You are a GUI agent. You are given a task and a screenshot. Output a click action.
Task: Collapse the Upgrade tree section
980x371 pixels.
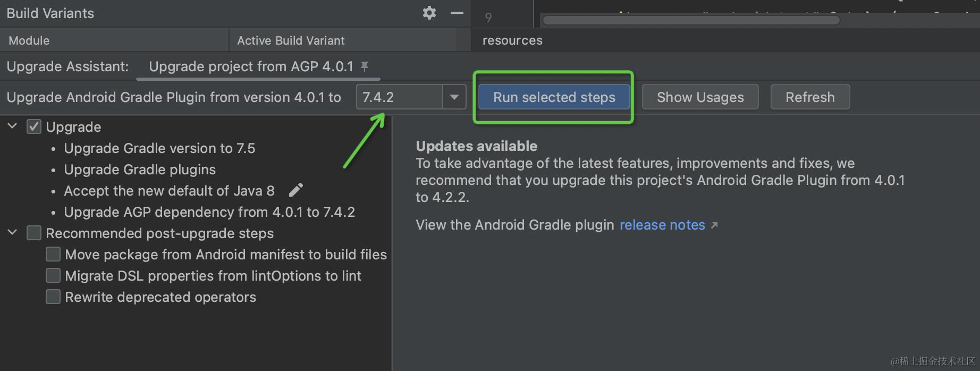(x=13, y=127)
